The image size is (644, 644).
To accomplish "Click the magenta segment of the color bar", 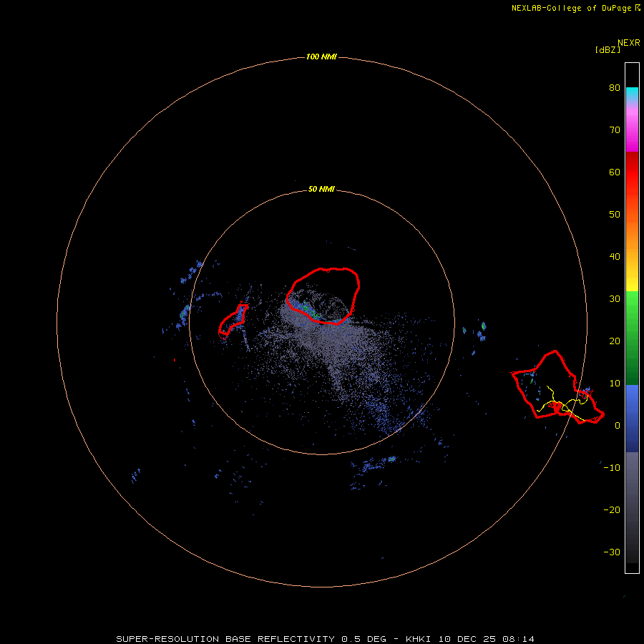I will point(632,132).
